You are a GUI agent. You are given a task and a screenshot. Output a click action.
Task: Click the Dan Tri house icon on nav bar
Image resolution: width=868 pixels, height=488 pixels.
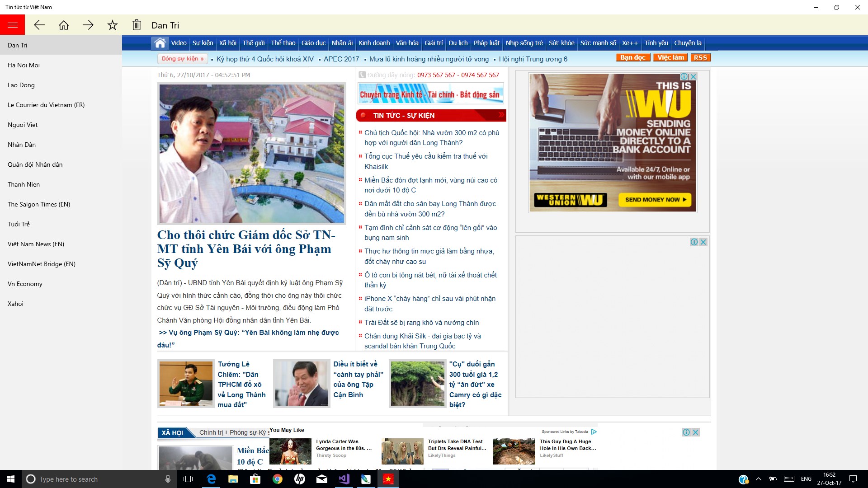click(160, 43)
